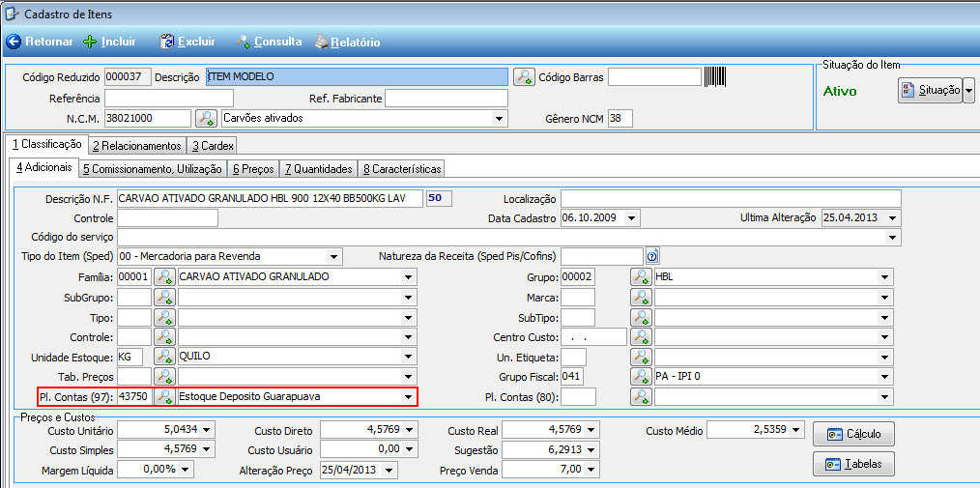Click Grupo lookup magnifier icon
The width and height of the screenshot is (980, 488).
641,276
